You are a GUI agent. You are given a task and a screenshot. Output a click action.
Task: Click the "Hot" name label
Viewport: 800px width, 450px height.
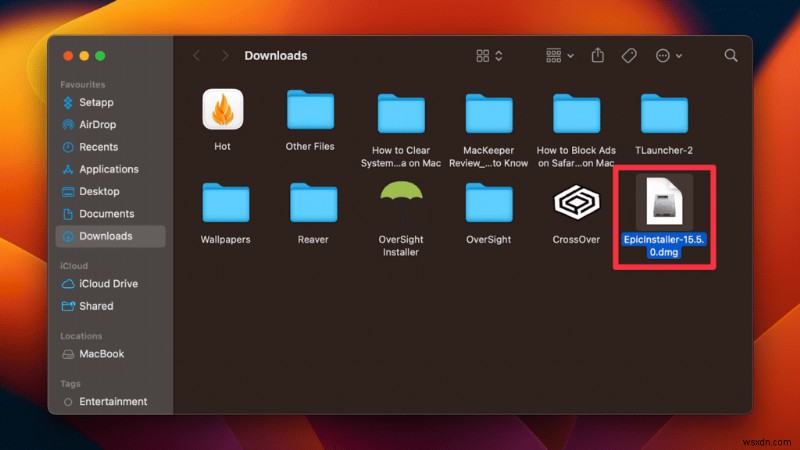[222, 146]
